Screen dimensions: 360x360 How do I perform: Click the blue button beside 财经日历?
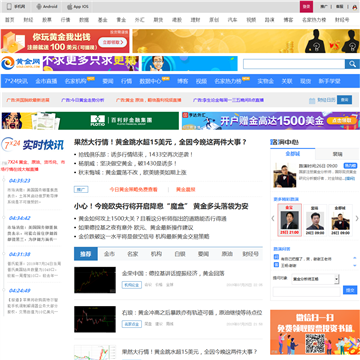pyautogui.click(x=344, y=100)
